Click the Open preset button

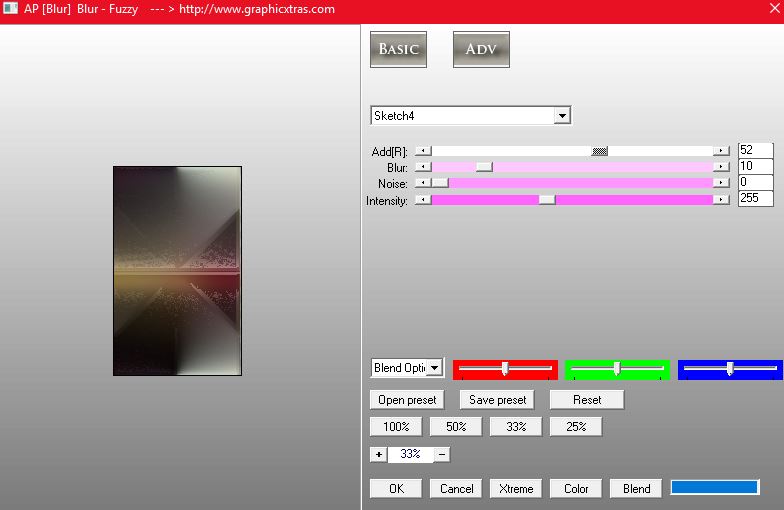pos(407,400)
